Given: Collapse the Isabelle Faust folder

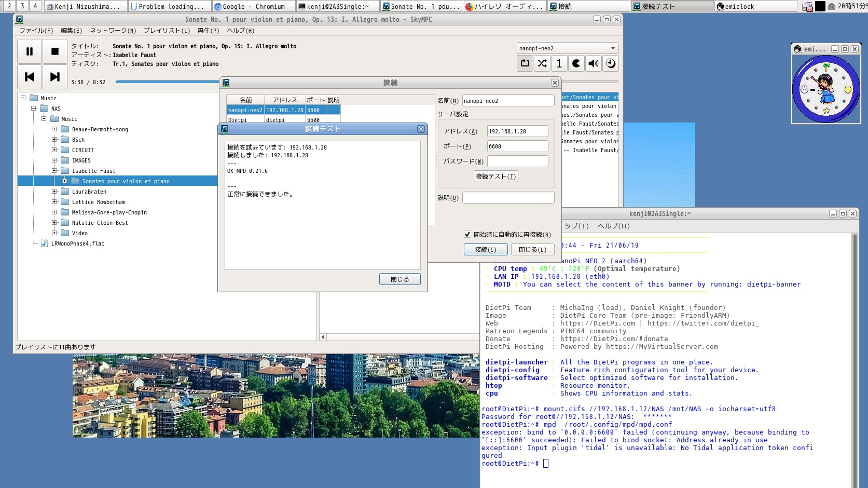Looking at the screenshot, I should pyautogui.click(x=54, y=171).
